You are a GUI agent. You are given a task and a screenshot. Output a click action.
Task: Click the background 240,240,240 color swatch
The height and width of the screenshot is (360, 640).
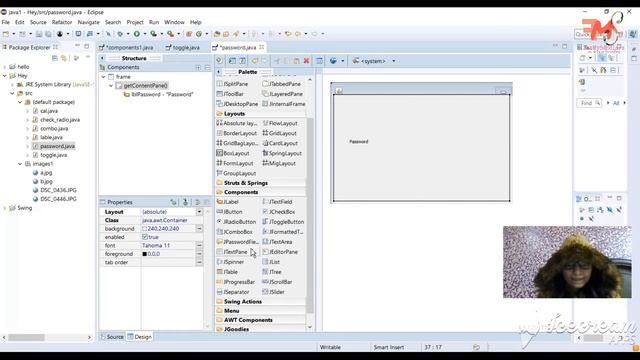click(144, 229)
